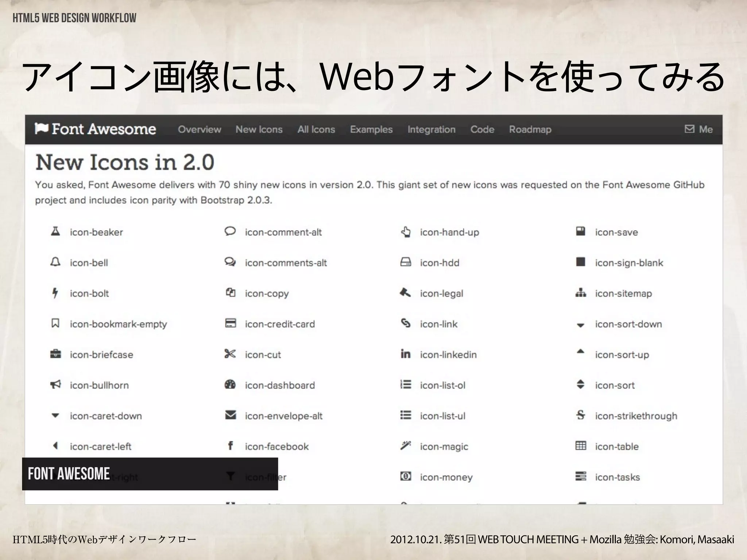Click the caret-left triangle icon
Viewport: 747px width, 560px height.
(x=55, y=446)
